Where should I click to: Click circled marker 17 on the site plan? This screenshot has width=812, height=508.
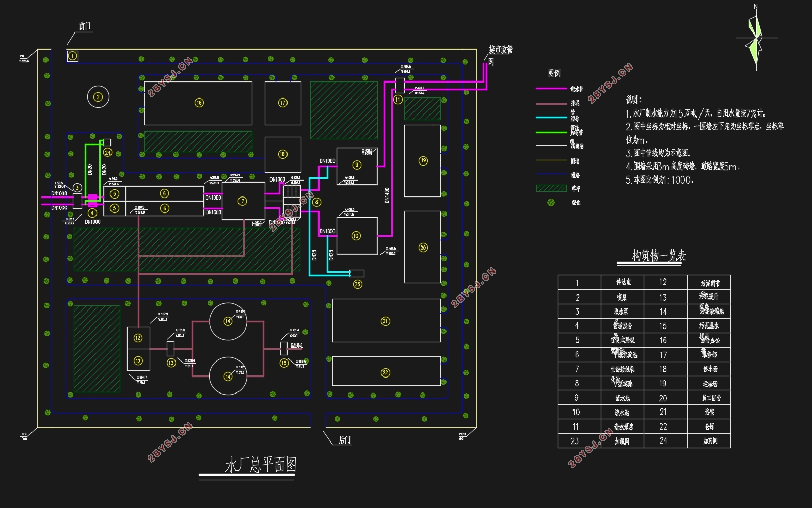(283, 103)
